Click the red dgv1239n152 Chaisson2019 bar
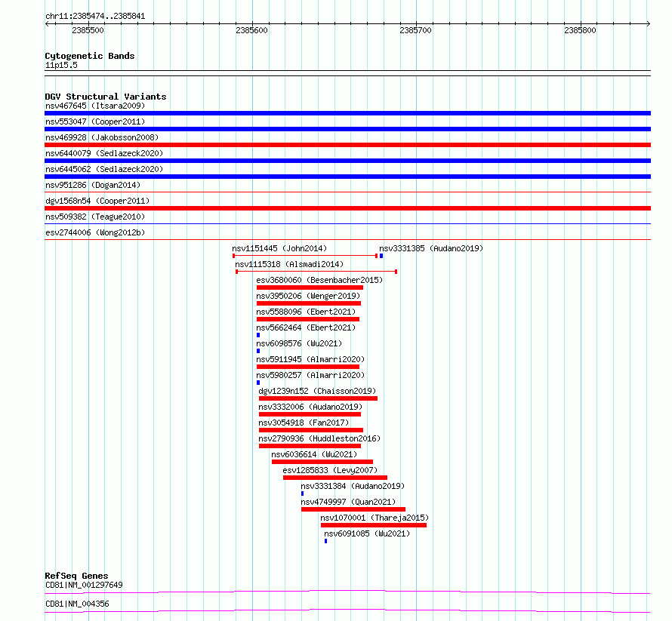672x621 pixels. [318, 398]
